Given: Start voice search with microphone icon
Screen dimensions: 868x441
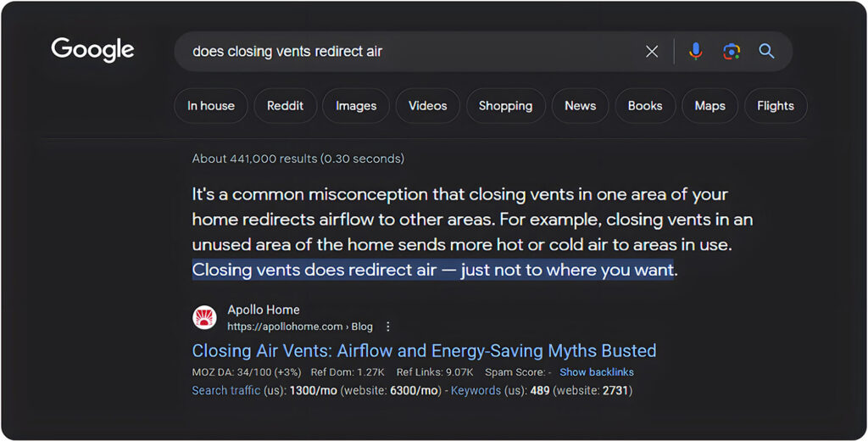Looking at the screenshot, I should tap(696, 51).
